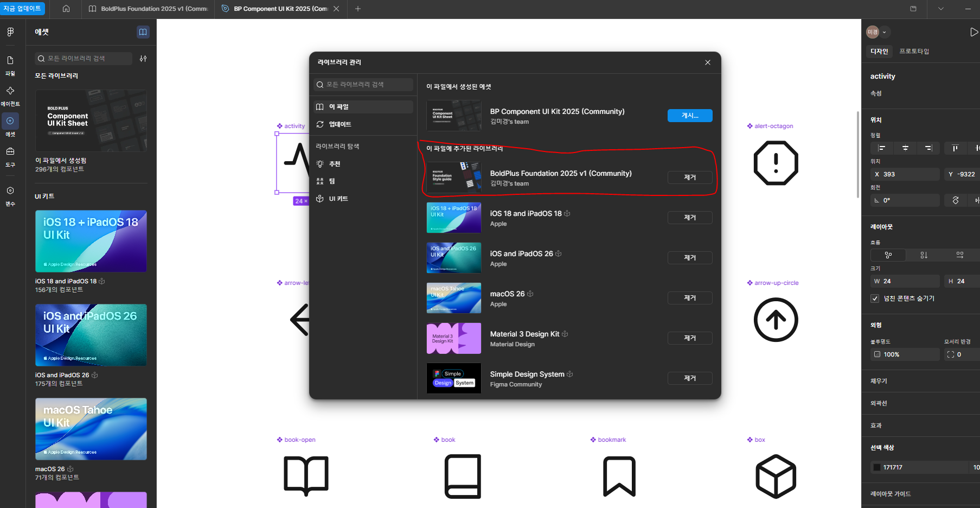The width and height of the screenshot is (980, 508).
Task: Click the library book icon beside 에셋
Action: [x=143, y=32]
